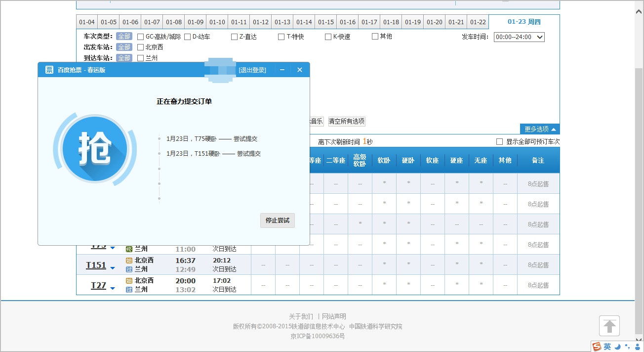Screen dimensions: 644x352
Task: Click 8点起售 in the T27 row
Action: 538,285
